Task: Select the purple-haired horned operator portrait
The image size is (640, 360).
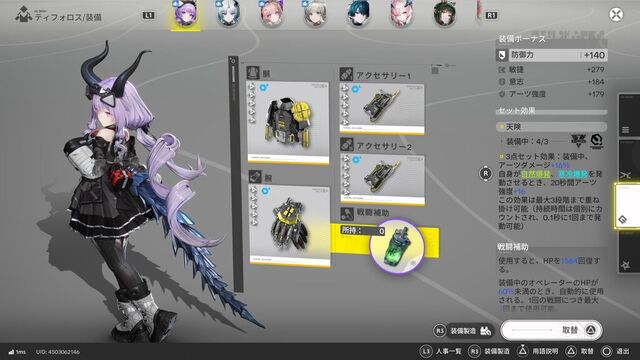Action: (x=185, y=14)
